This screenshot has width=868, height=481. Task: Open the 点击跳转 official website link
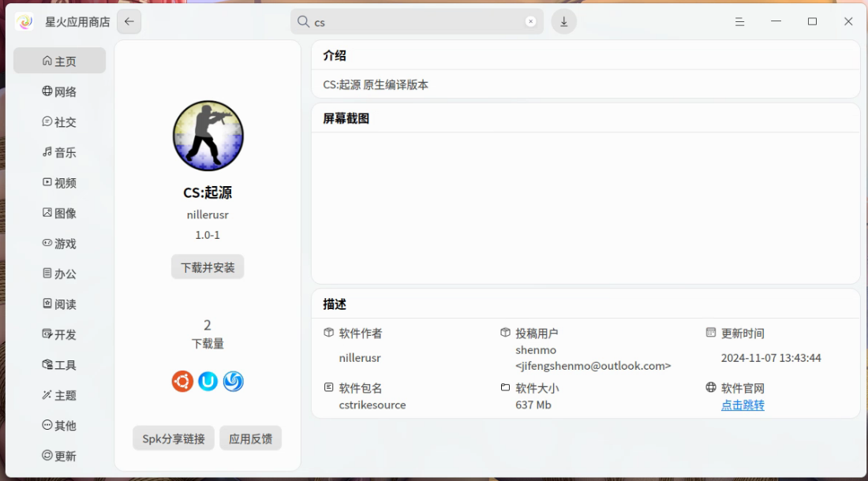(x=743, y=405)
